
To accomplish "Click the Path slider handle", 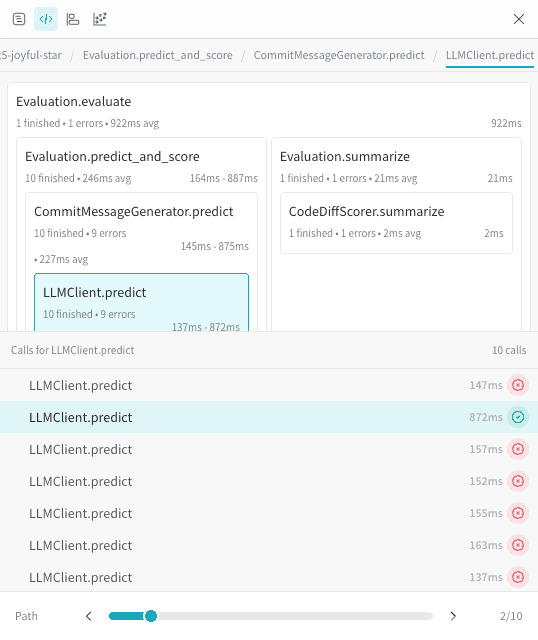I will click(151, 616).
